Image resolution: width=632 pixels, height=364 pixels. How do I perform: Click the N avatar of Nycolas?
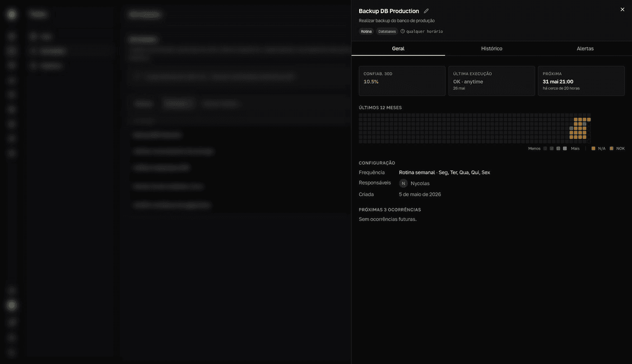click(x=403, y=183)
